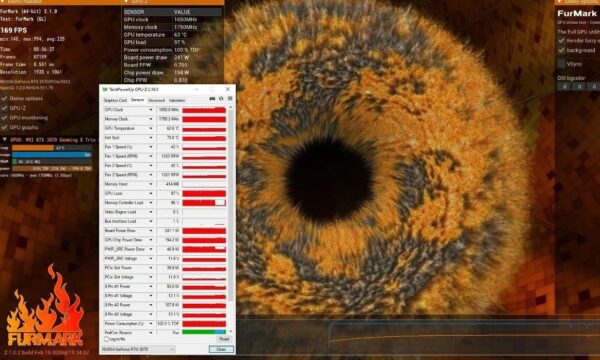Viewport: 600px width, 360px height.
Task: Open the GPU Clock sensor dropdown arrow
Action: [x=150, y=110]
